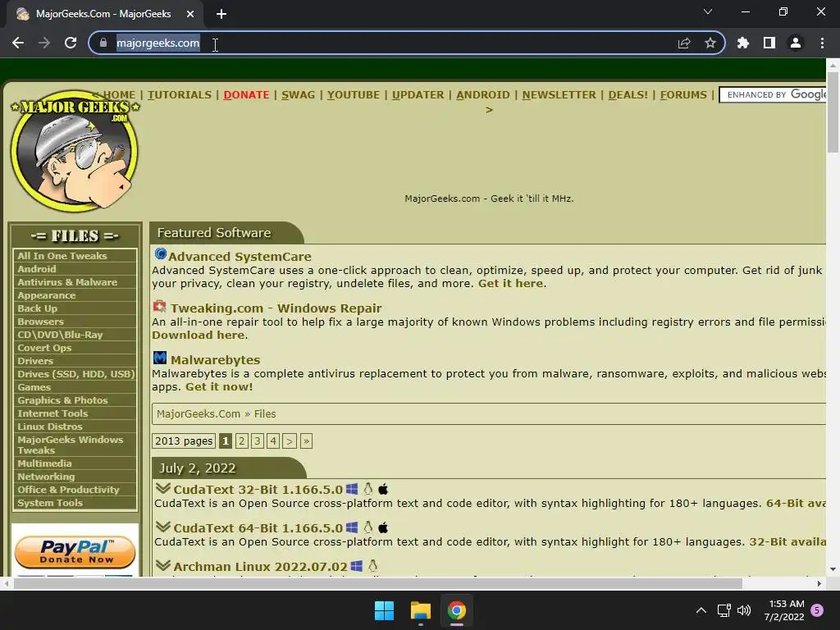Open Drives (SSD, HDD, USB) category
This screenshot has height=630, width=840.
point(75,374)
